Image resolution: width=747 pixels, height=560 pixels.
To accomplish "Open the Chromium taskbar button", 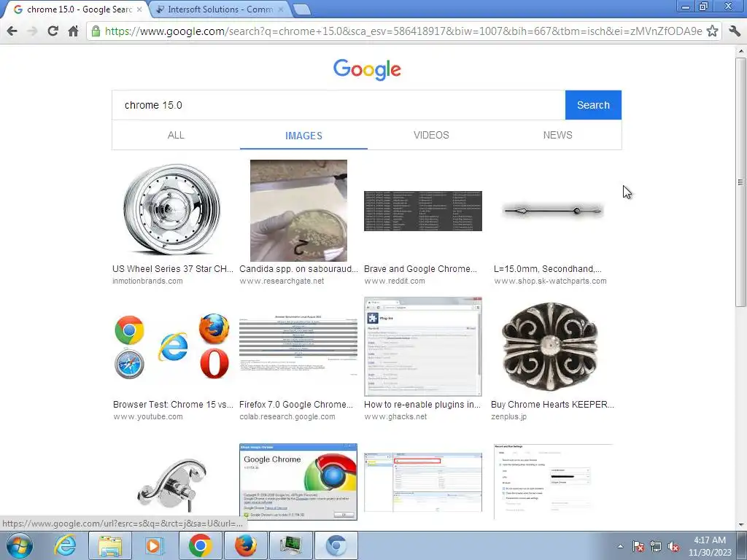I will [336, 545].
